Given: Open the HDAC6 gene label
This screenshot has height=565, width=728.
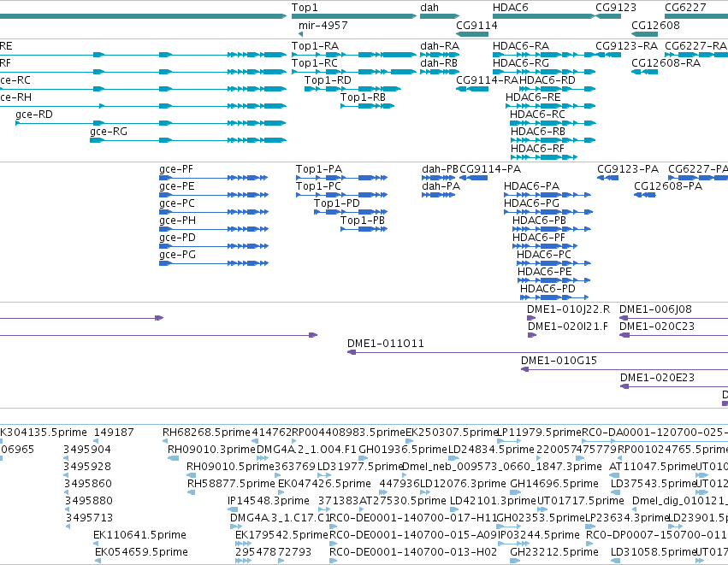Looking at the screenshot, I should tap(510, 8).
